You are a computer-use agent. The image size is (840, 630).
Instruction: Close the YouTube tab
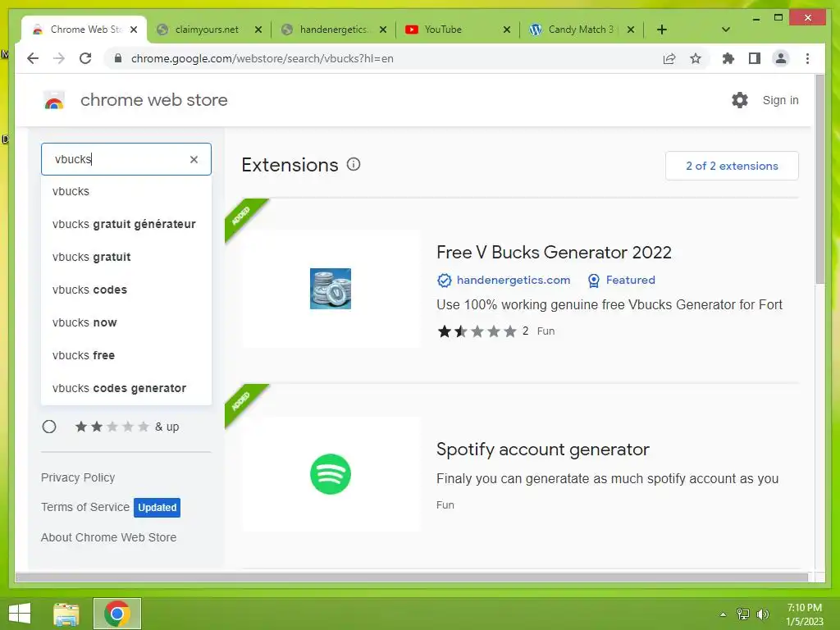pyautogui.click(x=507, y=30)
